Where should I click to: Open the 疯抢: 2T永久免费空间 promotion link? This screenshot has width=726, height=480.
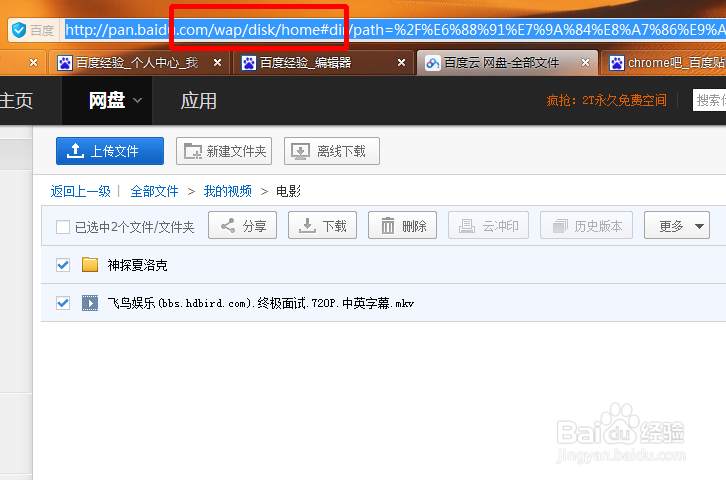[x=607, y=100]
